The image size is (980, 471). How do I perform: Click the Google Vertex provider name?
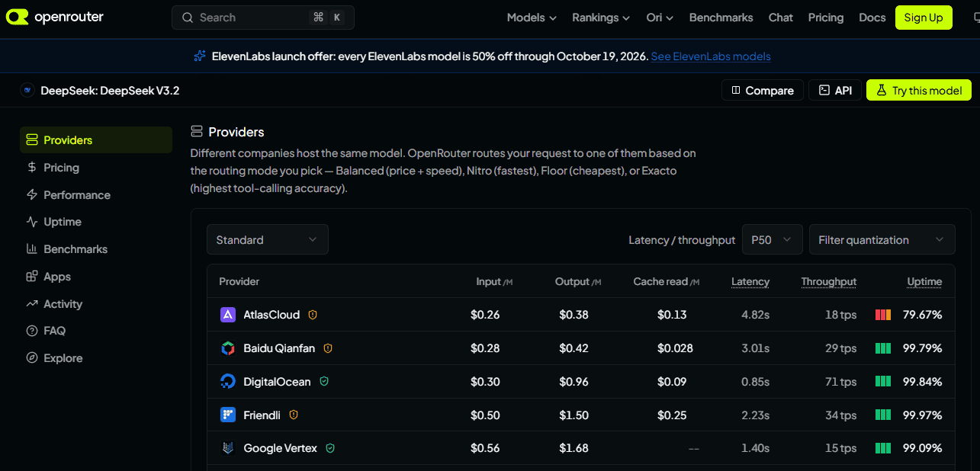pyautogui.click(x=280, y=448)
